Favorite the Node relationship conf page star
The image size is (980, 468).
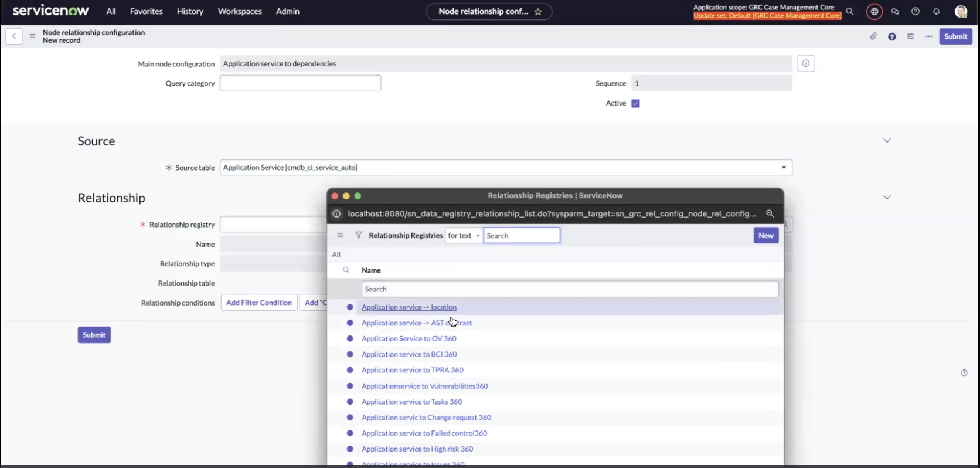point(538,12)
